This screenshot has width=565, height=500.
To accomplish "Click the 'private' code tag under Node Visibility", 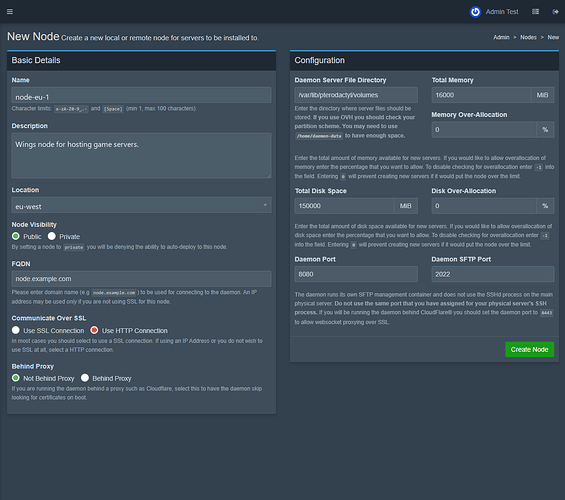I will coord(74,247).
